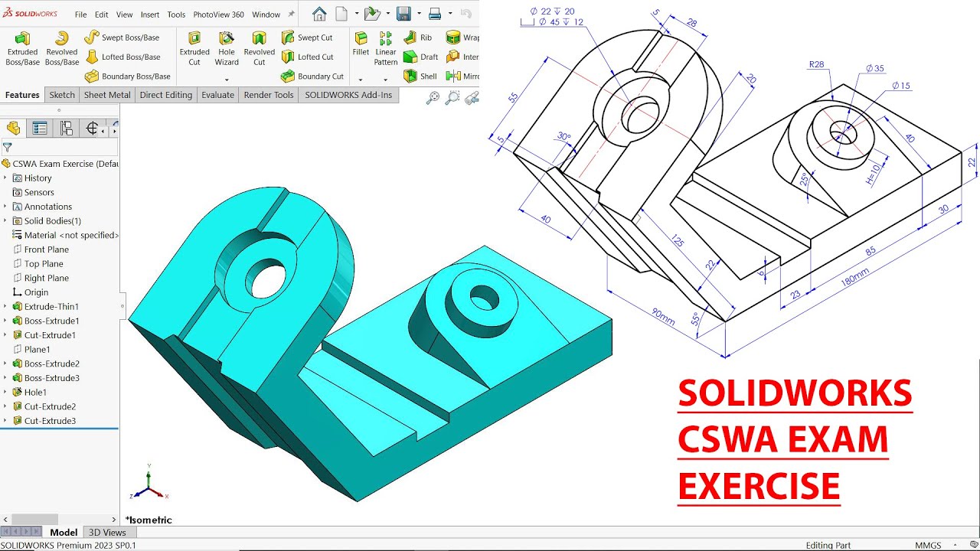Open the Insert menu

[150, 15]
